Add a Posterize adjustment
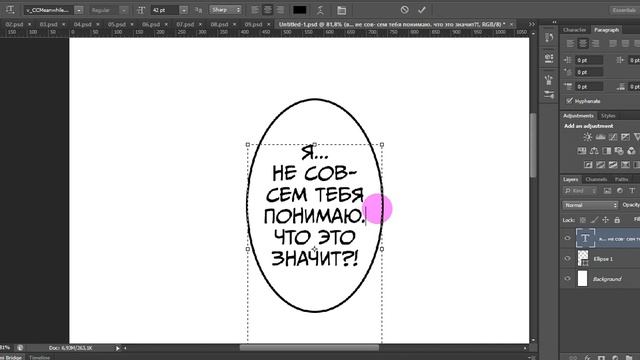Viewport: 640px width, 360px height. 600,165
